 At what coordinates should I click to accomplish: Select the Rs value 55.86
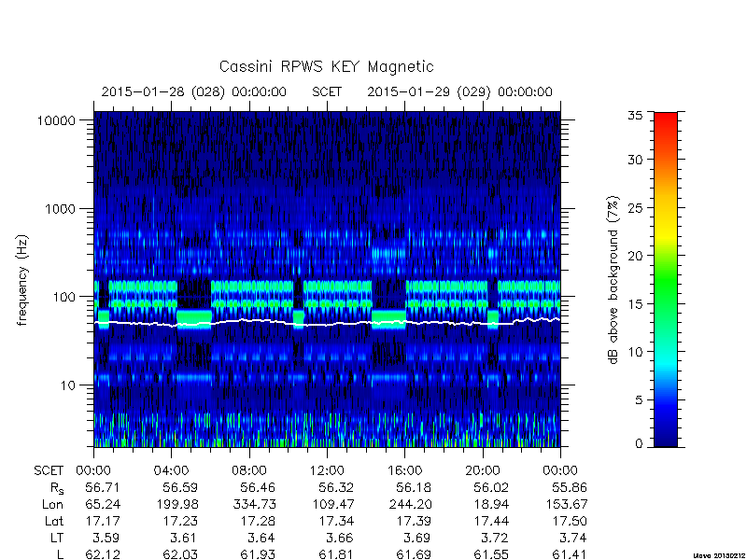[x=570, y=487]
